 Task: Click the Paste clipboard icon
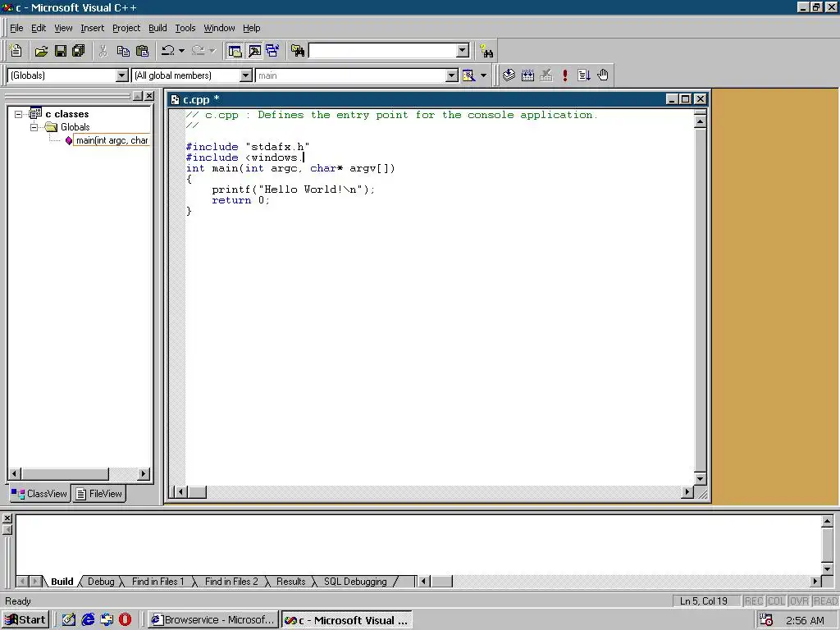pyautogui.click(x=143, y=51)
